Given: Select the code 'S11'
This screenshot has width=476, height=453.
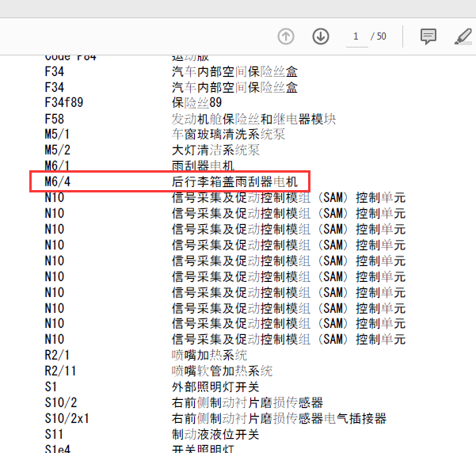Looking at the screenshot, I should coord(54,434).
